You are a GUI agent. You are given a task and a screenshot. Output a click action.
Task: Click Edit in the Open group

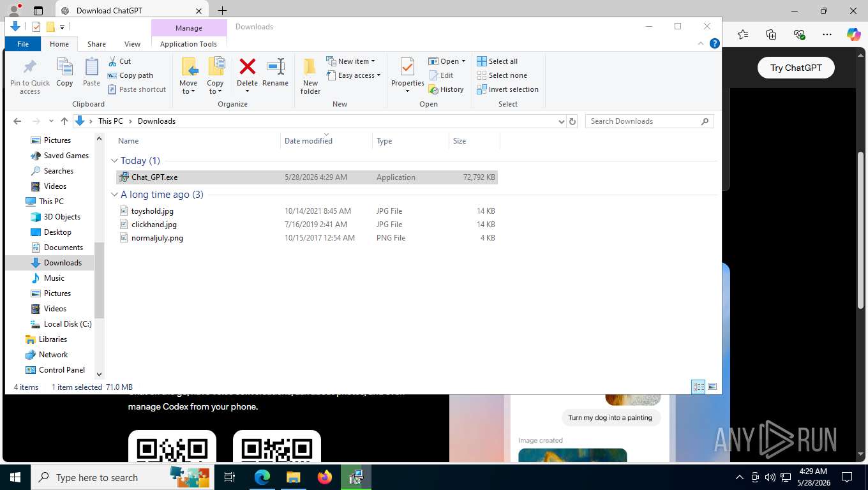[440, 75]
